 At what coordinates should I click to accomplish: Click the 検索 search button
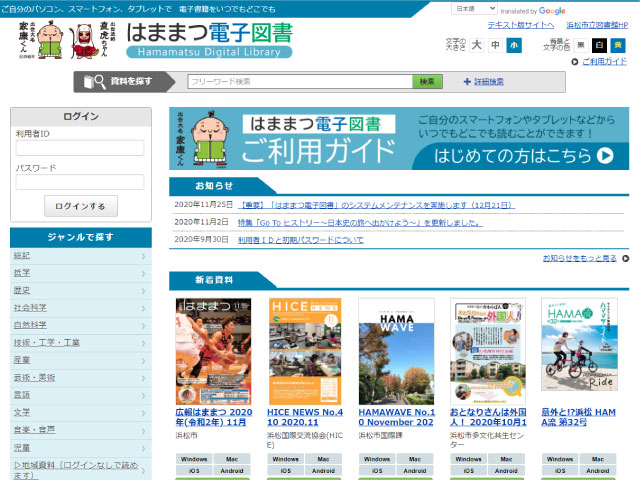click(x=427, y=82)
